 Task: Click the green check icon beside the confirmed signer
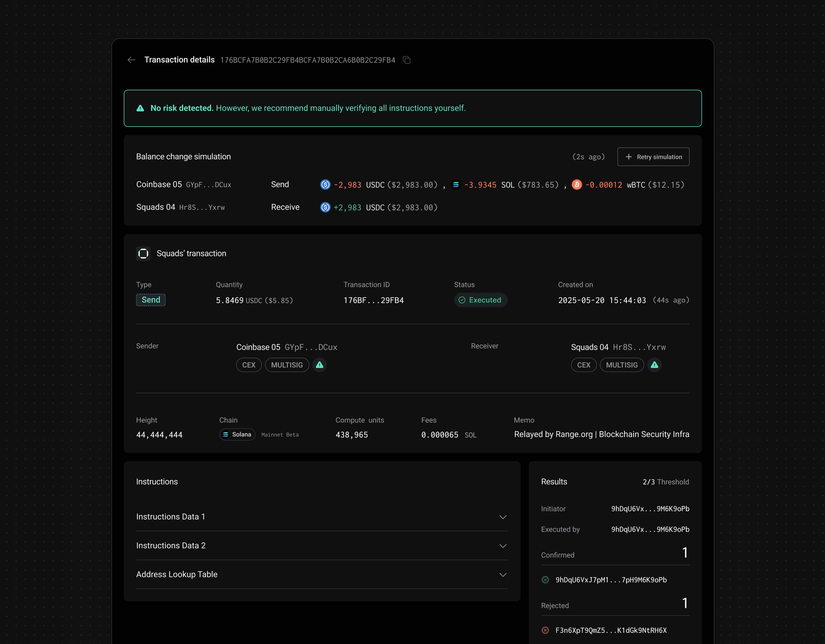[545, 580]
